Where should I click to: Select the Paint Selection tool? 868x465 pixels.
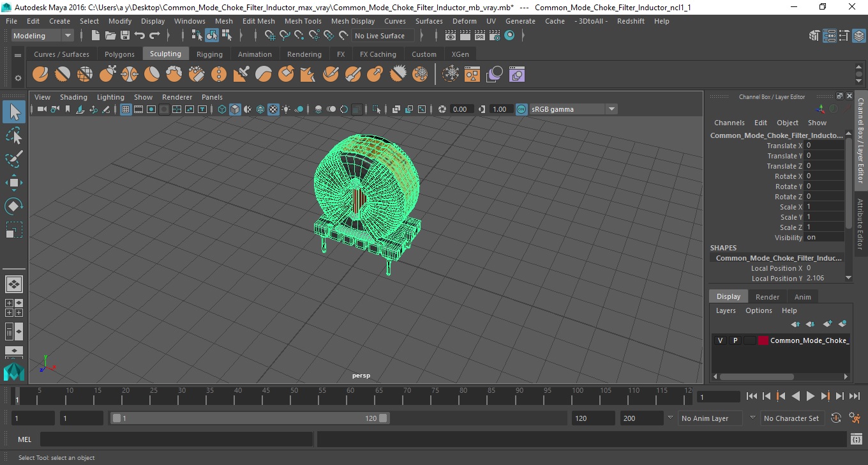tap(14, 159)
